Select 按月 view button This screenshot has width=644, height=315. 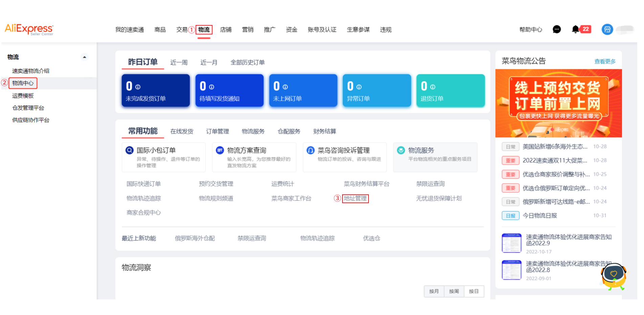[434, 291]
